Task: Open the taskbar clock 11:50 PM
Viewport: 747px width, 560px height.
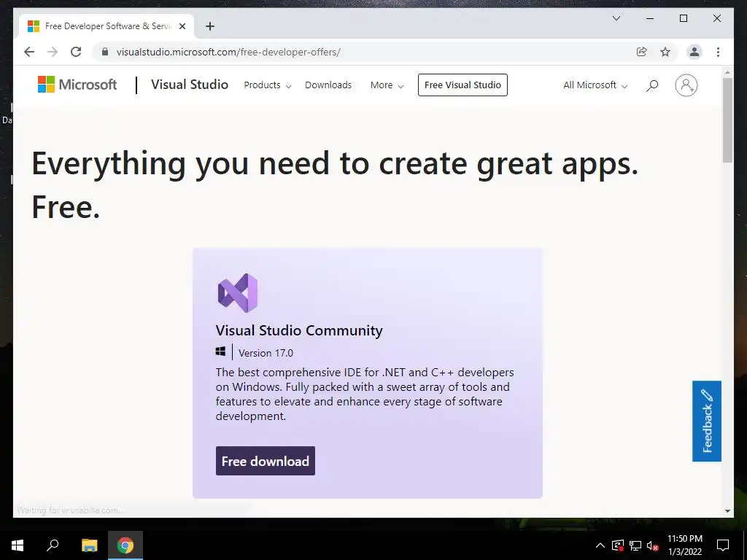Action: pyautogui.click(x=684, y=545)
